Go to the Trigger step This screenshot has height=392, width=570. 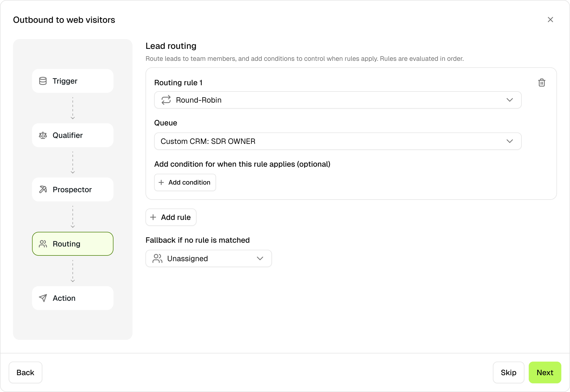pyautogui.click(x=73, y=81)
